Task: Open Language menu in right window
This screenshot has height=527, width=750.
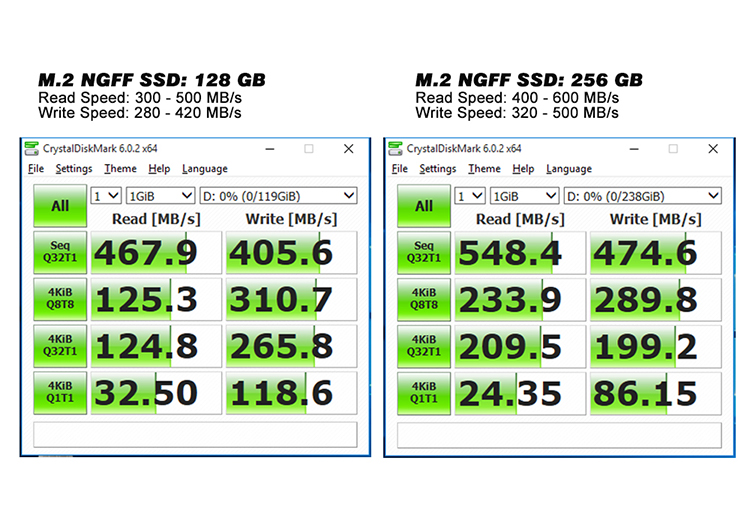Action: (x=569, y=169)
